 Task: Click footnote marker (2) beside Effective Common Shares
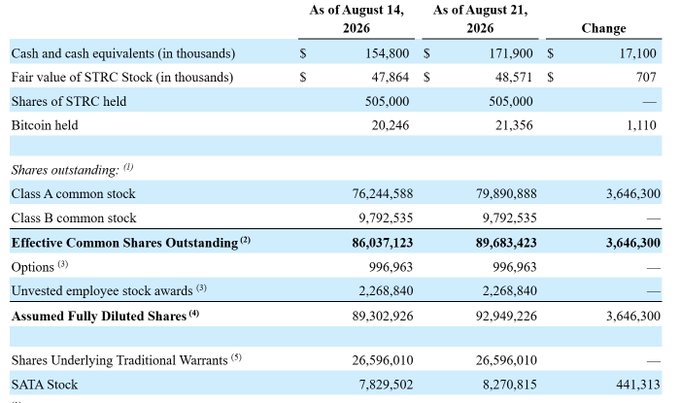pyautogui.click(x=245, y=240)
